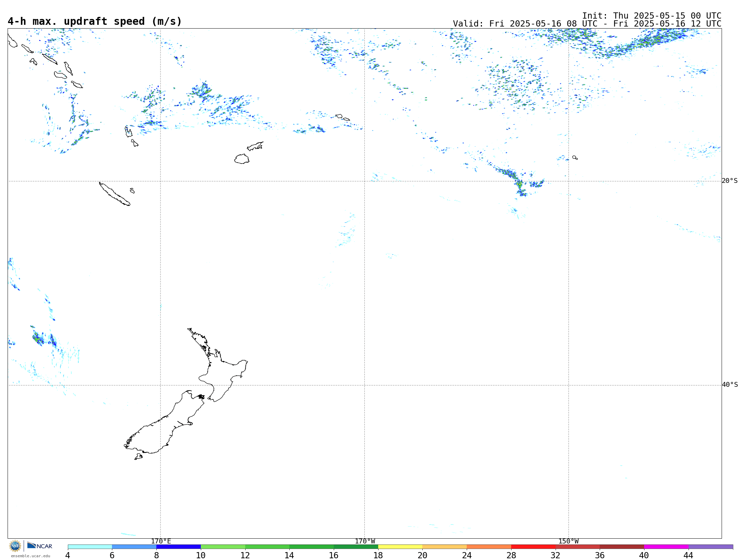The image size is (744, 560).
Task: Pick the dark green 16–18 colorbar swatch
Action: [x=356, y=547]
